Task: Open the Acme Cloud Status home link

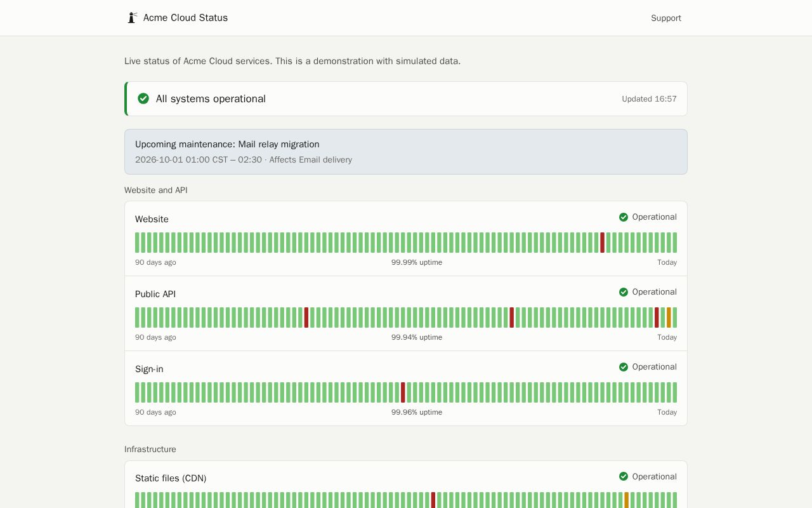Action: [178, 18]
